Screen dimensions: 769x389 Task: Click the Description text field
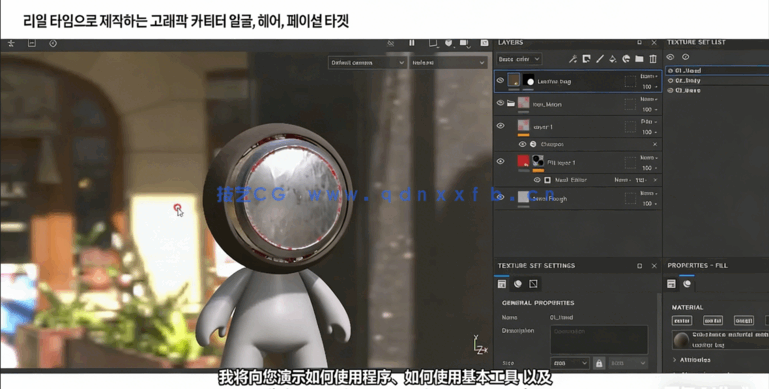click(x=599, y=339)
